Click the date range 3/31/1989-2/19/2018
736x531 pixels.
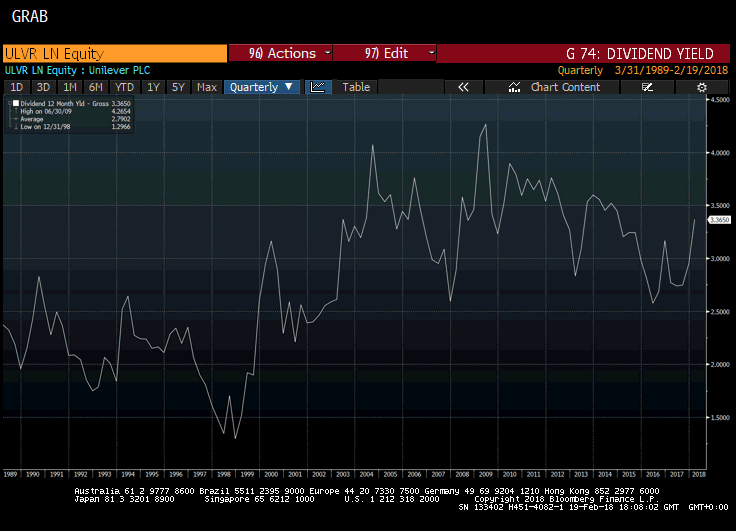coord(670,71)
